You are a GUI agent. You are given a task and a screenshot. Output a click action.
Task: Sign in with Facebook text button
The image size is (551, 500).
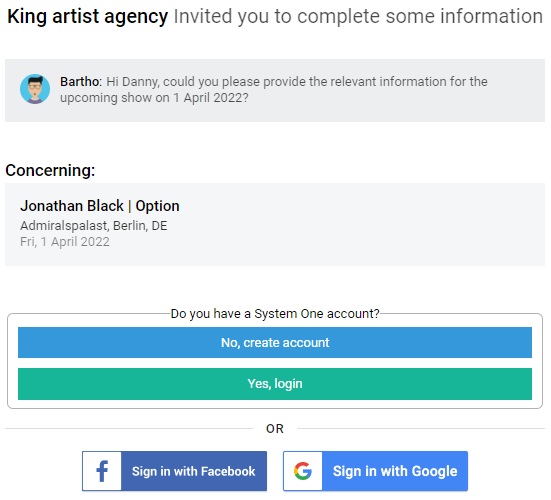pos(194,471)
